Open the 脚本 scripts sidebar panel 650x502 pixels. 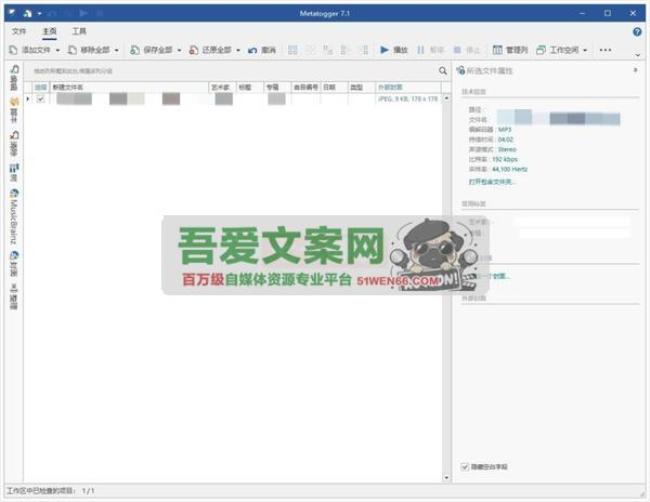[x=14, y=110]
